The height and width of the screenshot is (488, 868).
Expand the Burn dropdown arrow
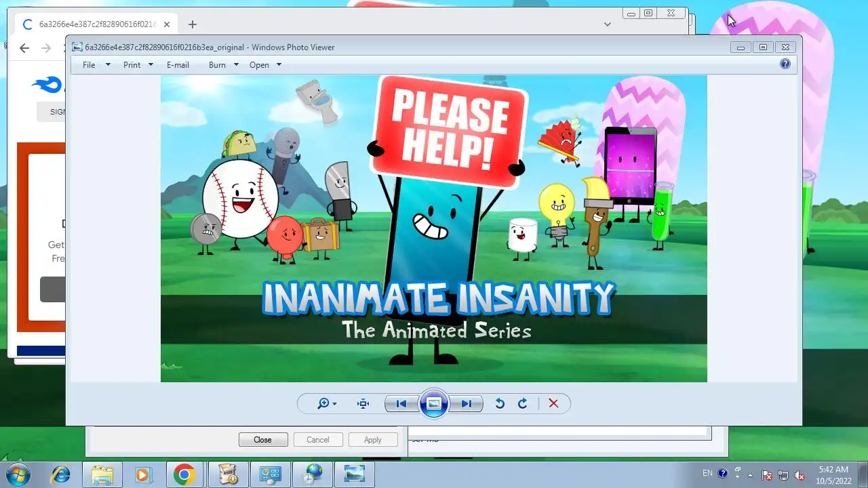point(236,65)
